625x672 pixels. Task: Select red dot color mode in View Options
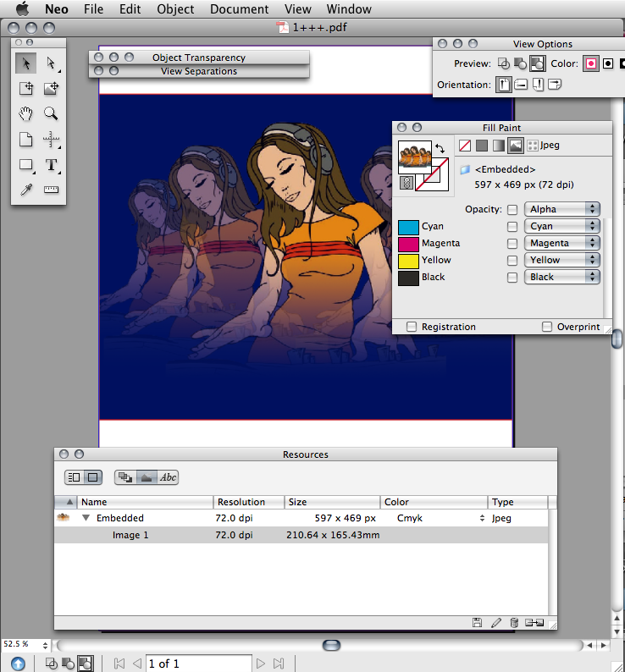(x=590, y=63)
